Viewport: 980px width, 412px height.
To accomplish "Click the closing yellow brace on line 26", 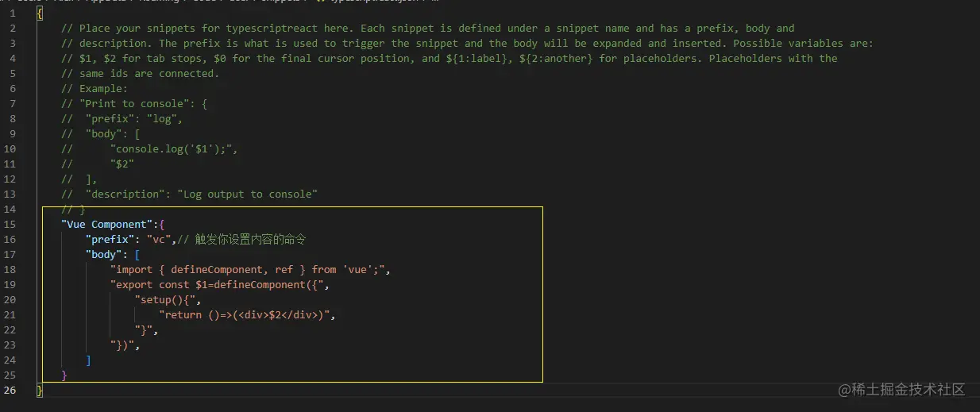I will (40, 390).
